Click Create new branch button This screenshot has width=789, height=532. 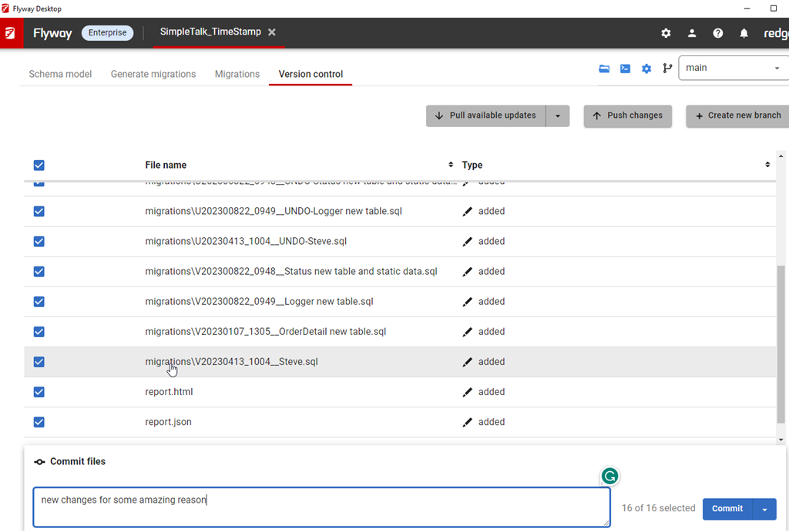(737, 115)
